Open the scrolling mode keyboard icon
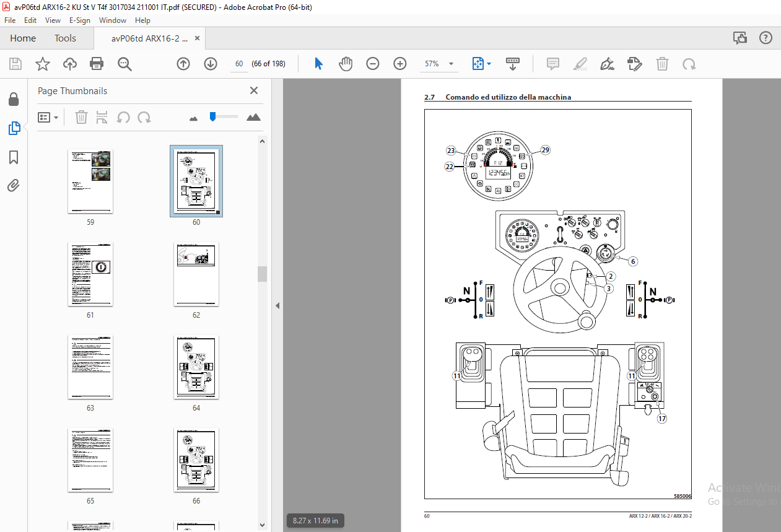The width and height of the screenshot is (781, 532). click(x=513, y=64)
